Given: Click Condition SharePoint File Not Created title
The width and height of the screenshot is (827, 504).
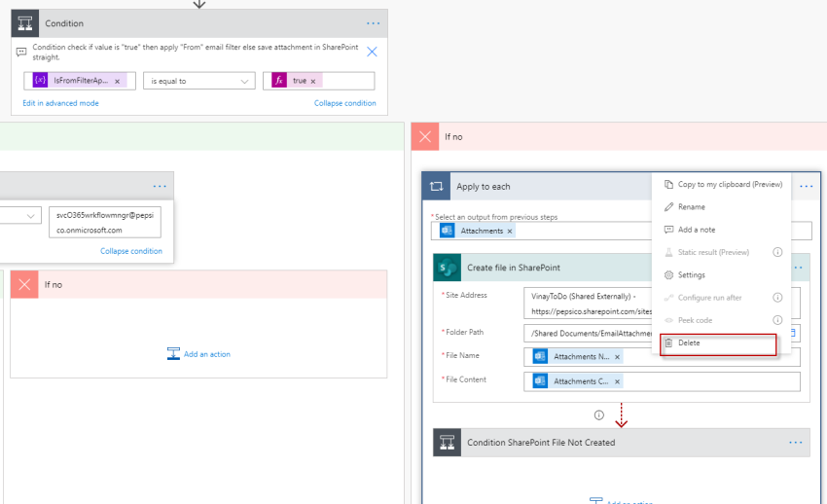Looking at the screenshot, I should [x=541, y=443].
